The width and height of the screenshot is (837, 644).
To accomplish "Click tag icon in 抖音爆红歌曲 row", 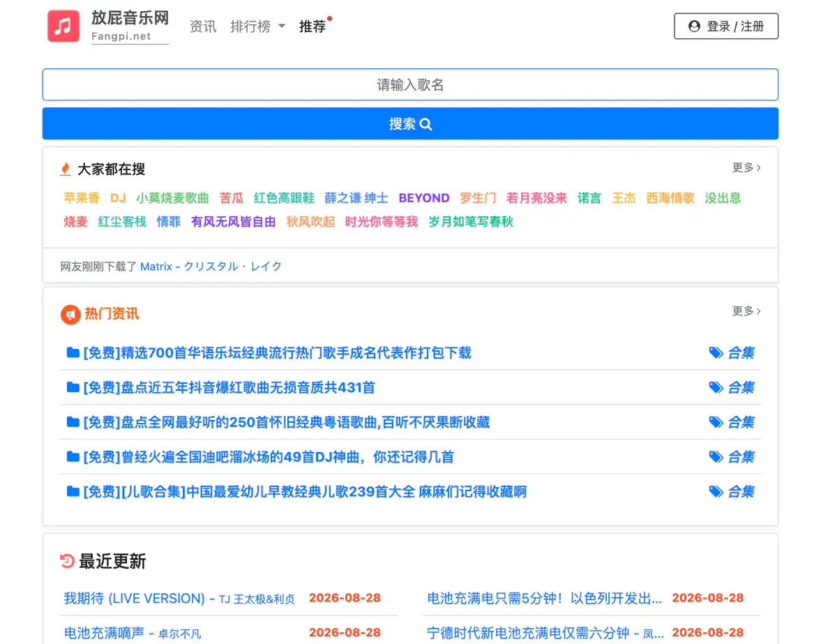I will click(x=716, y=388).
